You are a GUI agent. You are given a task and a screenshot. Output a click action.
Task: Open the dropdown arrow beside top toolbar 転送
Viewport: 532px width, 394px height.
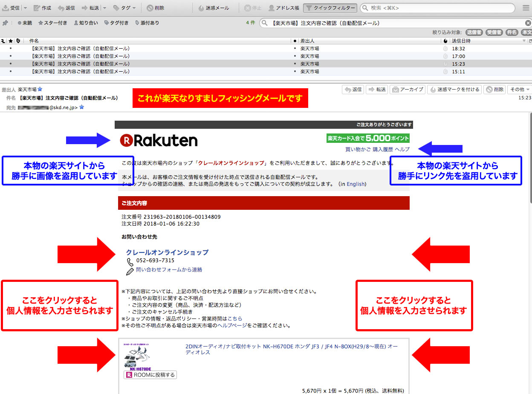[105, 8]
